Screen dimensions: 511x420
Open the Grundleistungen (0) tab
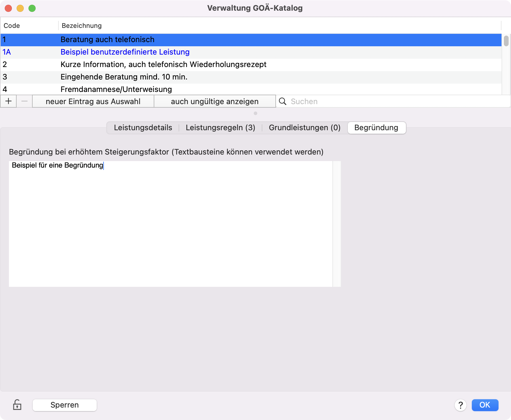pyautogui.click(x=305, y=128)
